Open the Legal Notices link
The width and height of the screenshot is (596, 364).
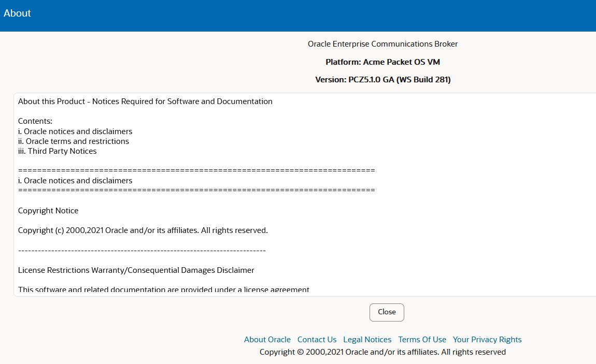pos(367,339)
